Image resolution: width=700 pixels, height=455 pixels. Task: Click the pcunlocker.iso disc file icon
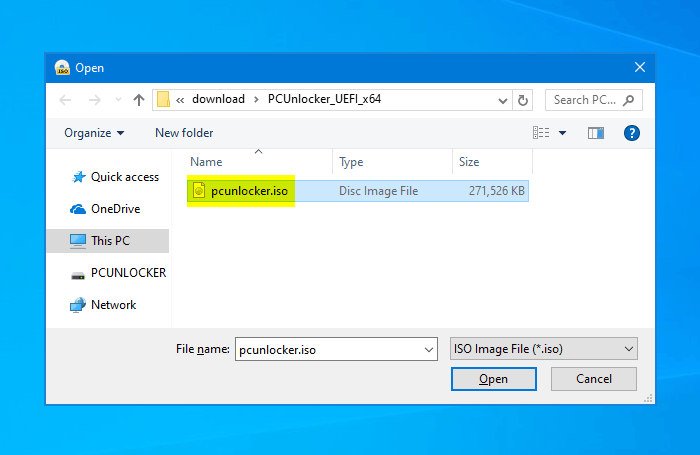[x=199, y=191]
